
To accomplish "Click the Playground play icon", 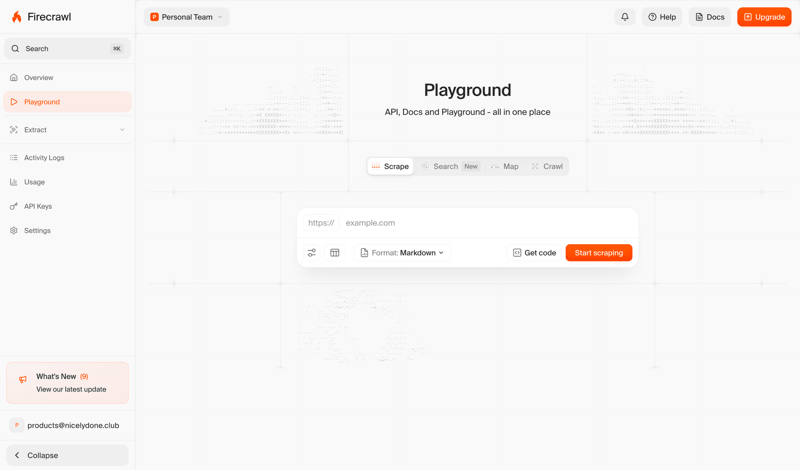I will [x=14, y=102].
